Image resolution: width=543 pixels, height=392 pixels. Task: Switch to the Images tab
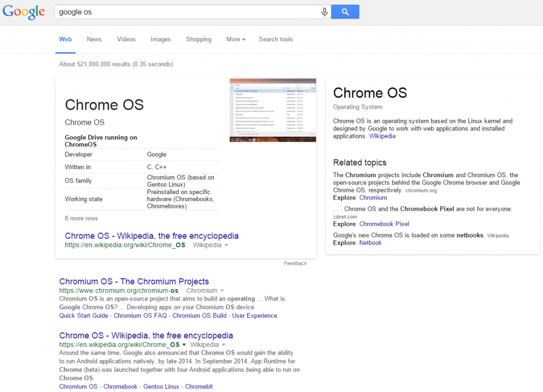point(161,39)
